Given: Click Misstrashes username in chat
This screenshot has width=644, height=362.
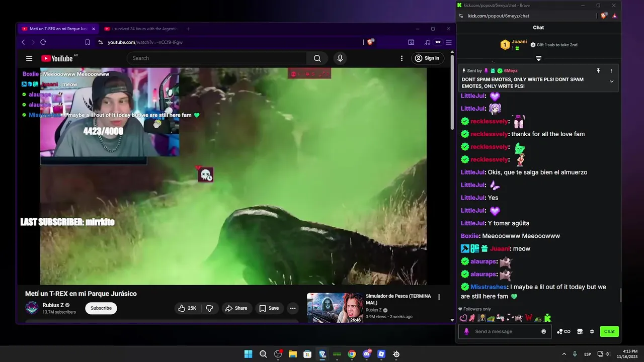Looking at the screenshot, I should 489,287.
